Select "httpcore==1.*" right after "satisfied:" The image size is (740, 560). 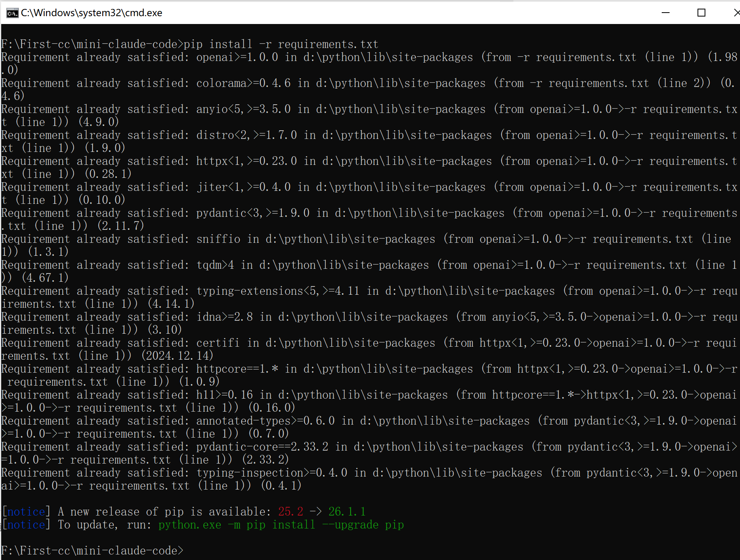tap(237, 369)
